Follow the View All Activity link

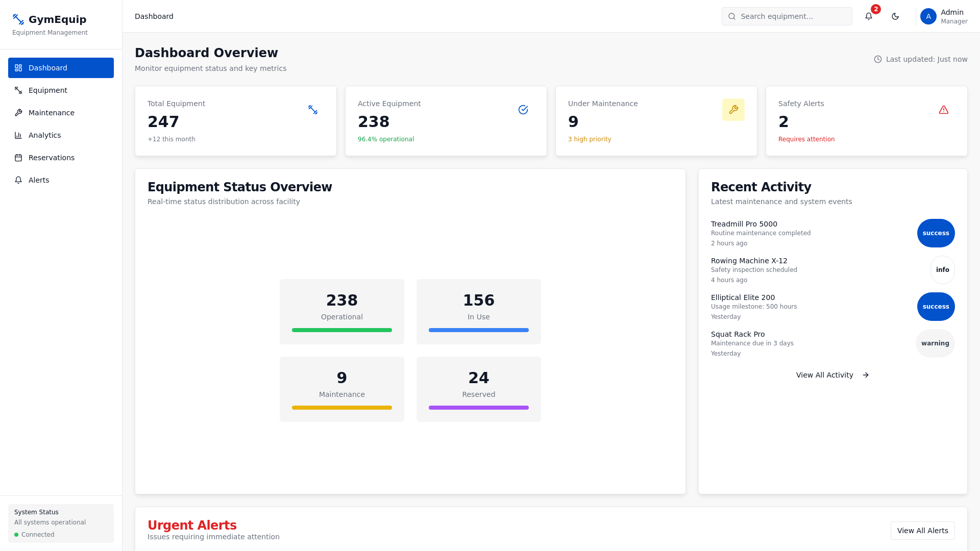pos(832,375)
